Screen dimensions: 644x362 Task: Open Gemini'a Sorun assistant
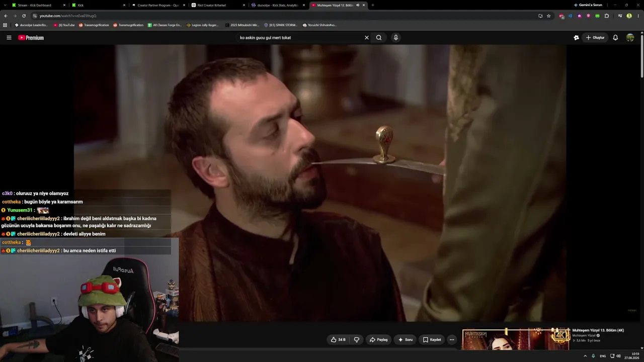[588, 5]
